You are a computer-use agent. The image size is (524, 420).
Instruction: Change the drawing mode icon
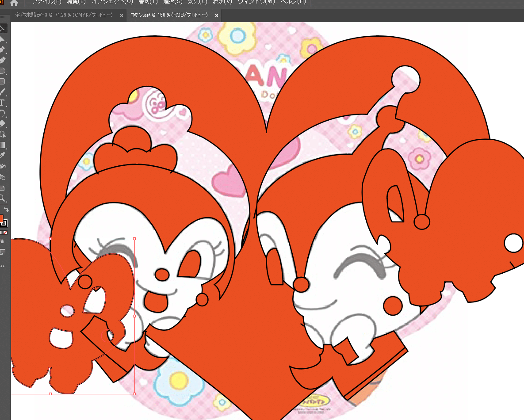point(2,241)
